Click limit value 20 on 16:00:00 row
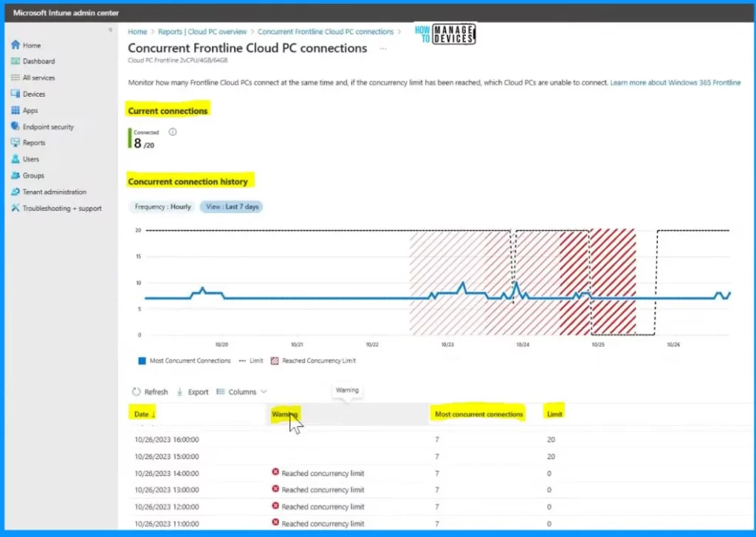756x537 pixels. [551, 439]
